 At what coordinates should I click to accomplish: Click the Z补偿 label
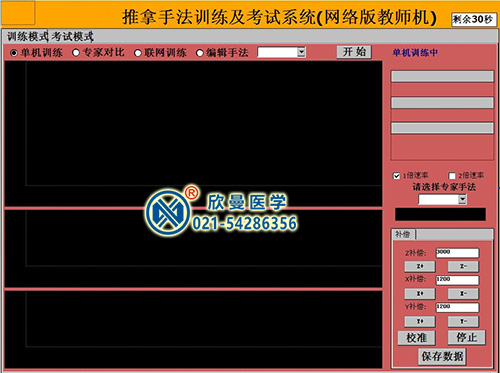coord(415,253)
